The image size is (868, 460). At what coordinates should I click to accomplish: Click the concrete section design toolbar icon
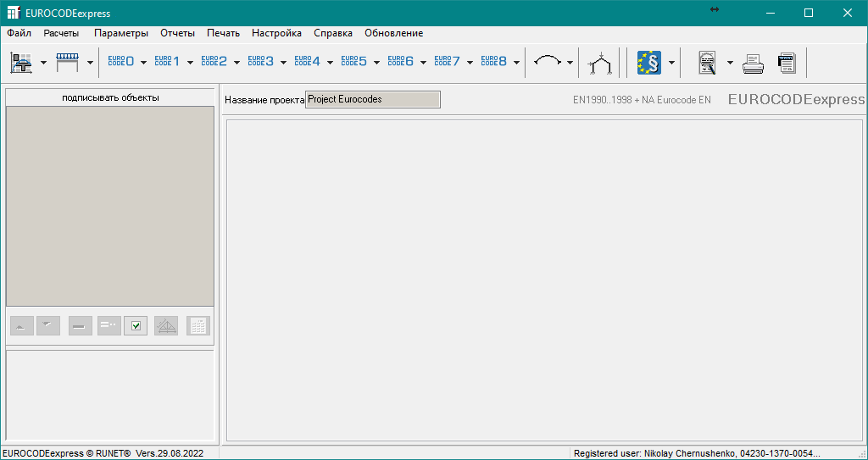(22, 63)
